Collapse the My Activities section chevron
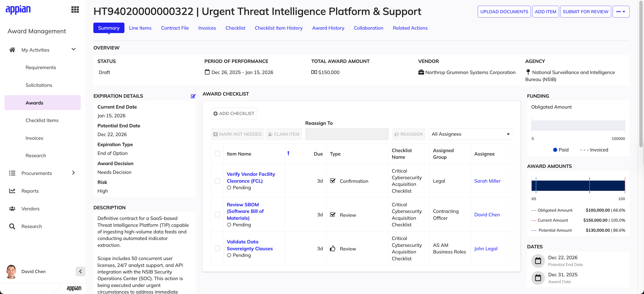The width and height of the screenshot is (644, 294). pos(74,49)
